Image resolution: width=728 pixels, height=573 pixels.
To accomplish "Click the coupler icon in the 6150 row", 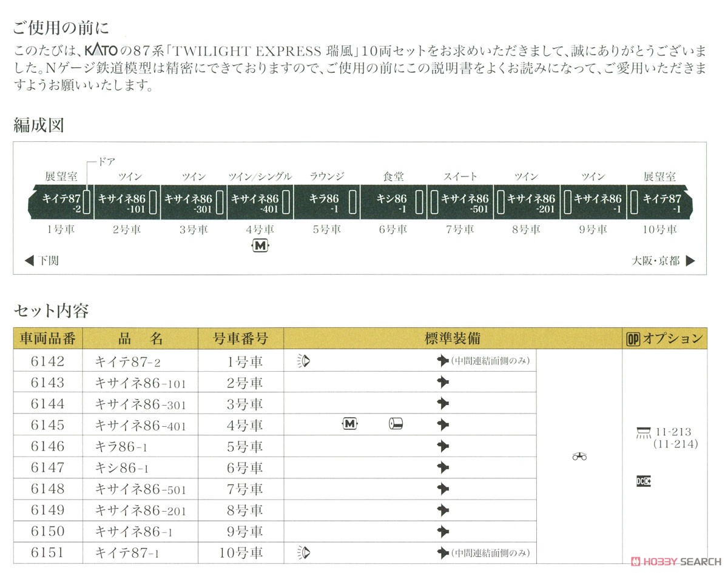I will coord(443,531).
